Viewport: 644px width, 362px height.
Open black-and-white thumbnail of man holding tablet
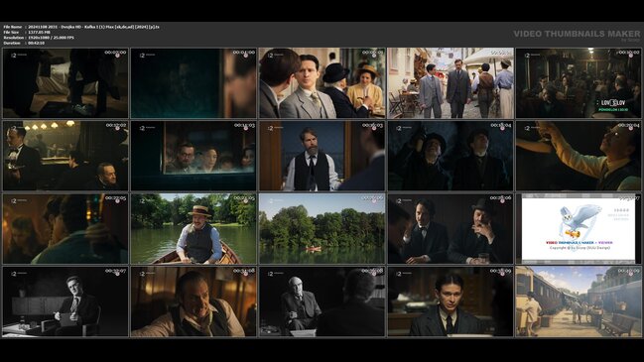[65, 302]
